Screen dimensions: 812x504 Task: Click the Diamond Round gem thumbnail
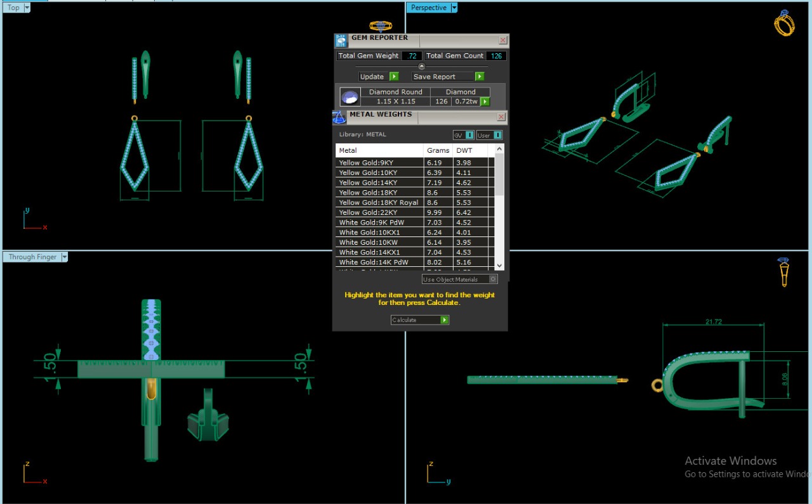(x=349, y=97)
